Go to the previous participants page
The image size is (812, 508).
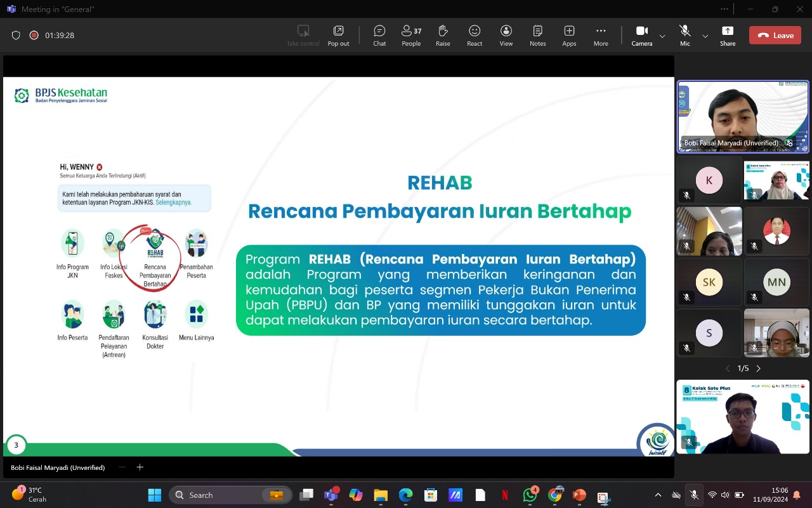coord(728,368)
